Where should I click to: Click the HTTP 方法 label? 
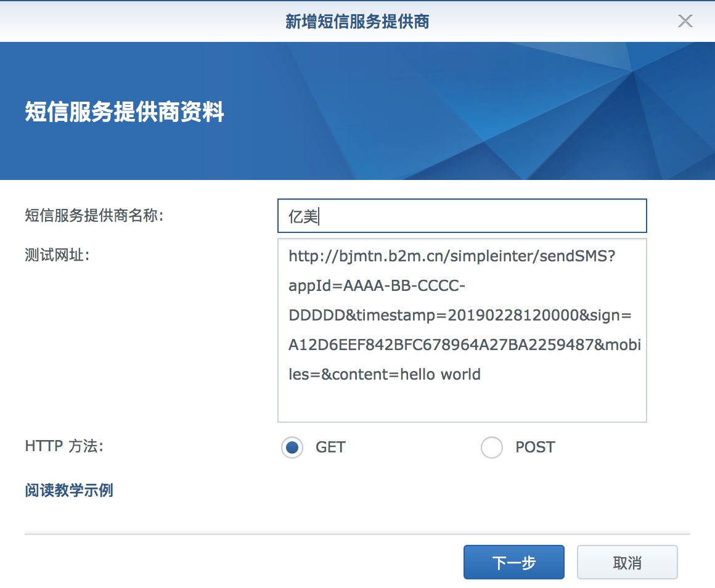pos(64,446)
